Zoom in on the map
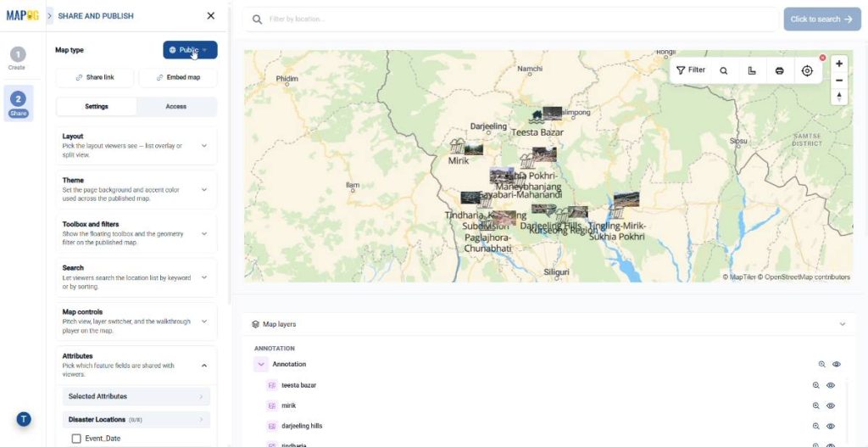 click(839, 64)
